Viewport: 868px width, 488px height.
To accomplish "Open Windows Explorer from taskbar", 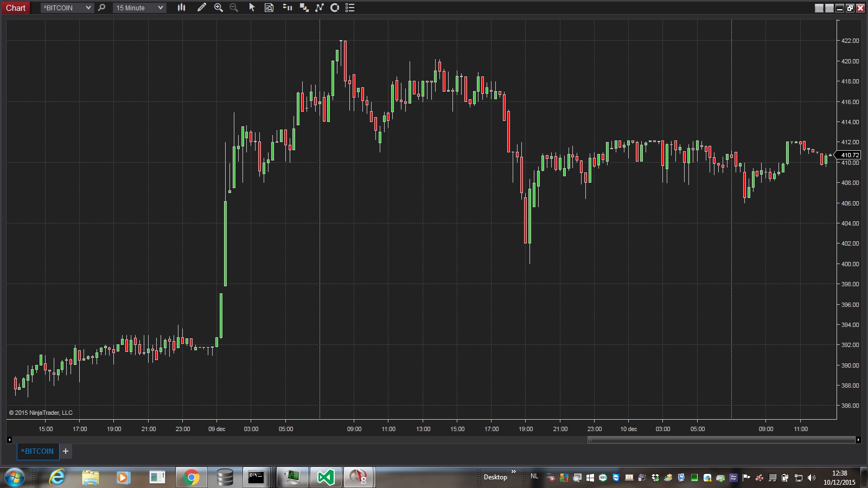I will 91,477.
